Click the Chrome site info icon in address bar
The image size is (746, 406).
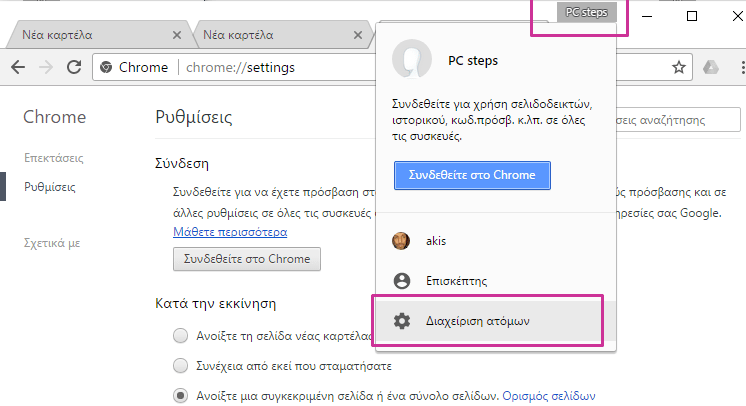click(x=106, y=67)
